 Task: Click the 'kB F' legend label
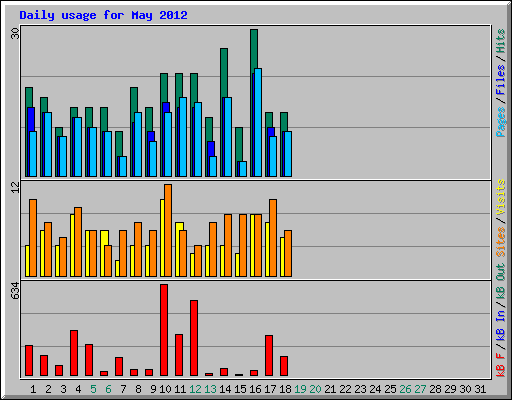point(500,365)
